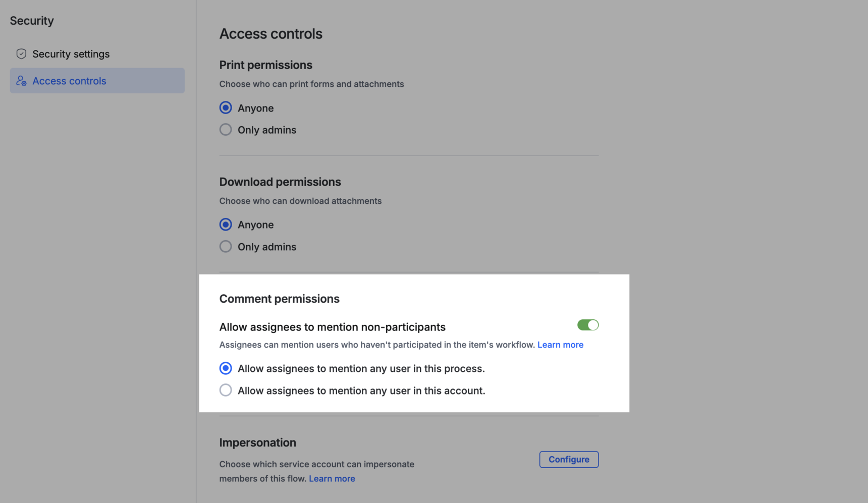Select the Access controls label in sidebar
The height and width of the screenshot is (503, 868).
click(69, 81)
